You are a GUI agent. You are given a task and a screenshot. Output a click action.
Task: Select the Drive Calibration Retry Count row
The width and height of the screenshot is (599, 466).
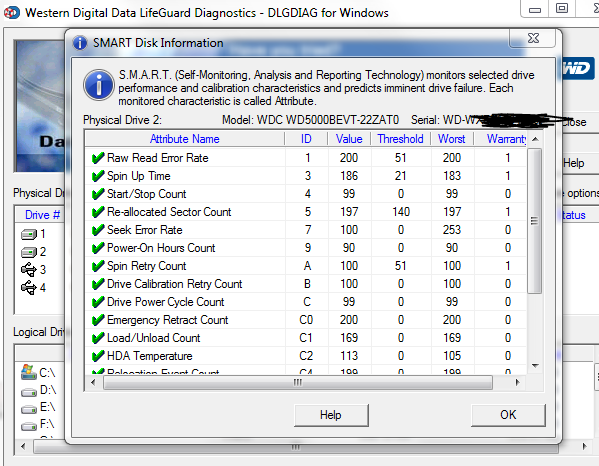[306, 284]
